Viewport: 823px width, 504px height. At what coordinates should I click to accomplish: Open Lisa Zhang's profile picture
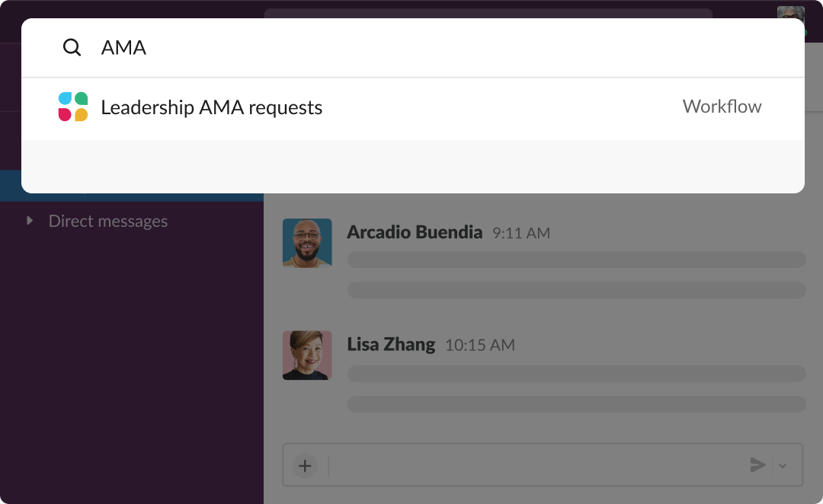pos(307,355)
